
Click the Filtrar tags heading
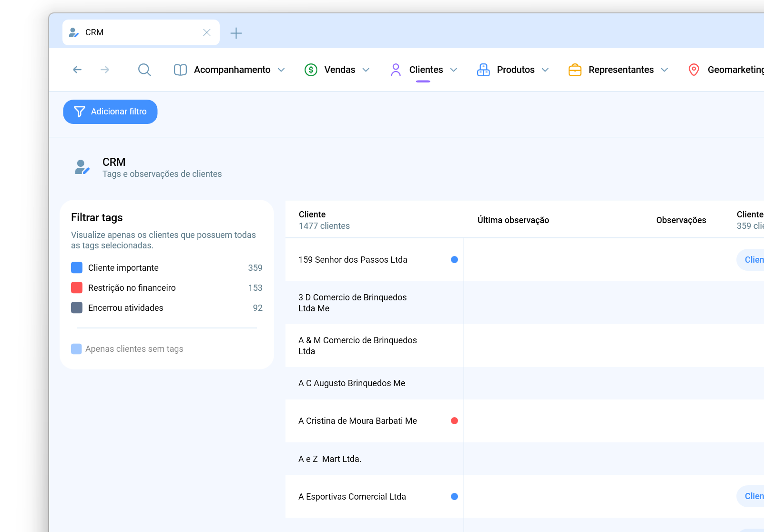tap(97, 218)
